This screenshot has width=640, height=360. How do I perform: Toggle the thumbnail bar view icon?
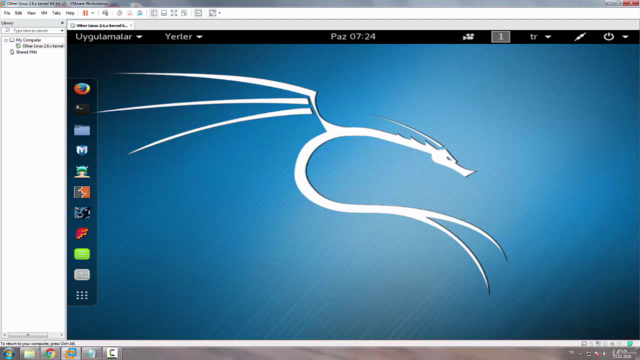tap(164, 13)
